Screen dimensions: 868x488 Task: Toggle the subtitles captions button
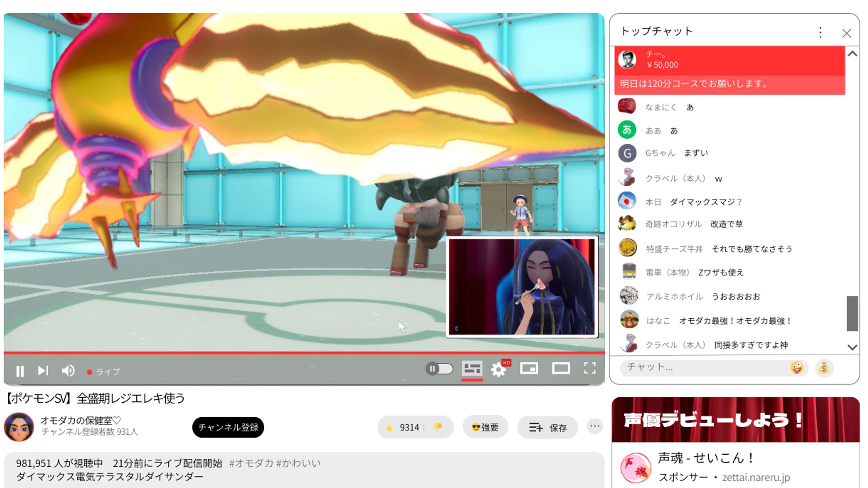coord(472,369)
